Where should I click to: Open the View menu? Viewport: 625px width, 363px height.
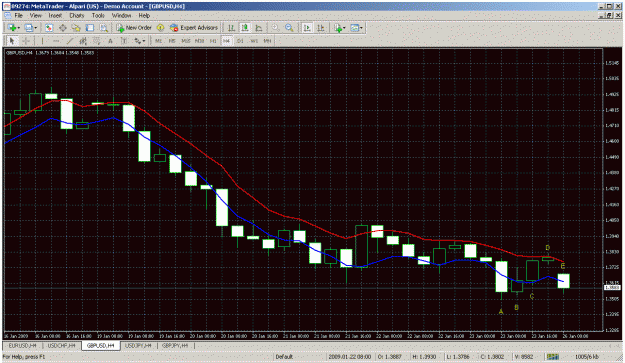[35, 15]
